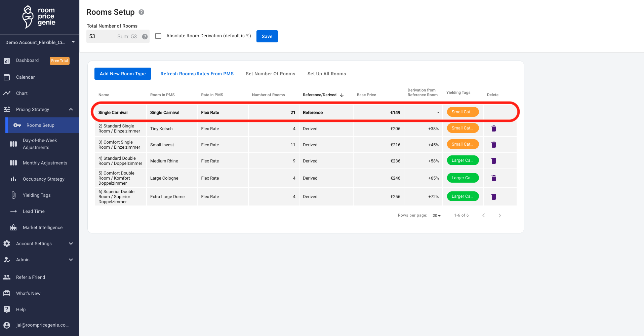Expand the Account Settings section
The image size is (644, 336).
(71, 244)
